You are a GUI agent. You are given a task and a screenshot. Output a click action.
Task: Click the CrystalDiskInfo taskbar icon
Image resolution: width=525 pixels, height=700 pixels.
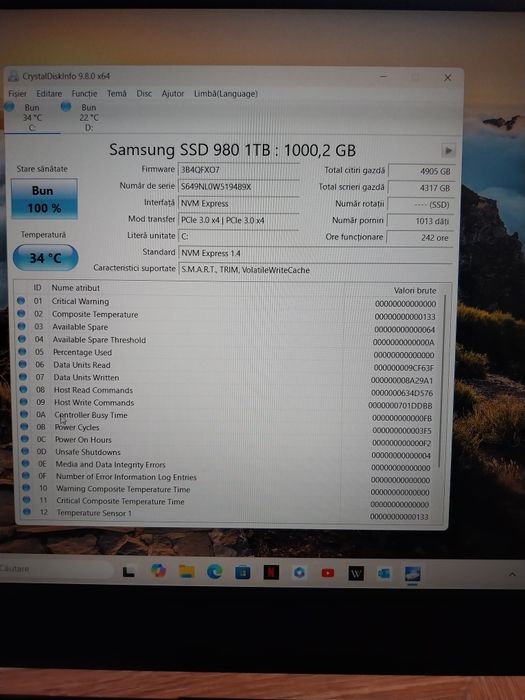pyautogui.click(x=412, y=574)
